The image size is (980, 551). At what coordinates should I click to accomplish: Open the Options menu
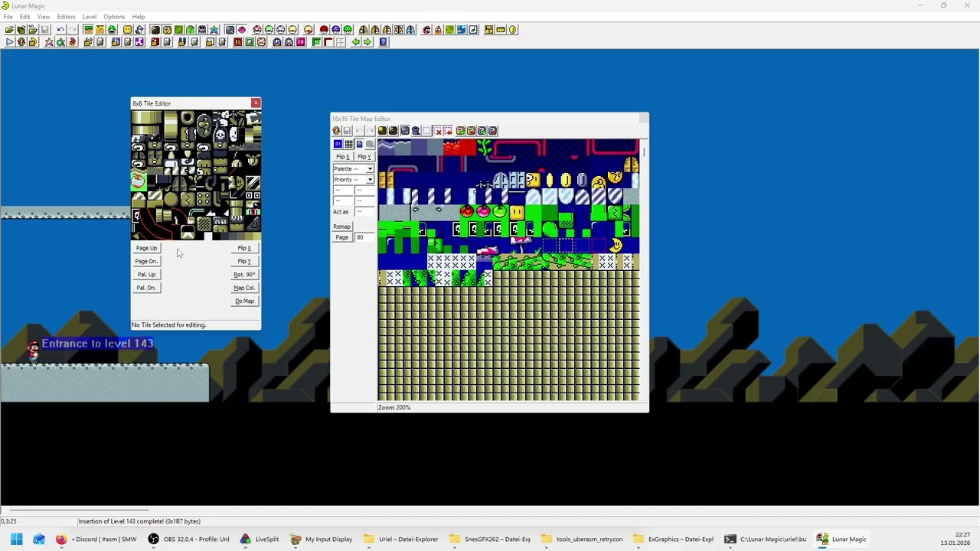(x=114, y=16)
